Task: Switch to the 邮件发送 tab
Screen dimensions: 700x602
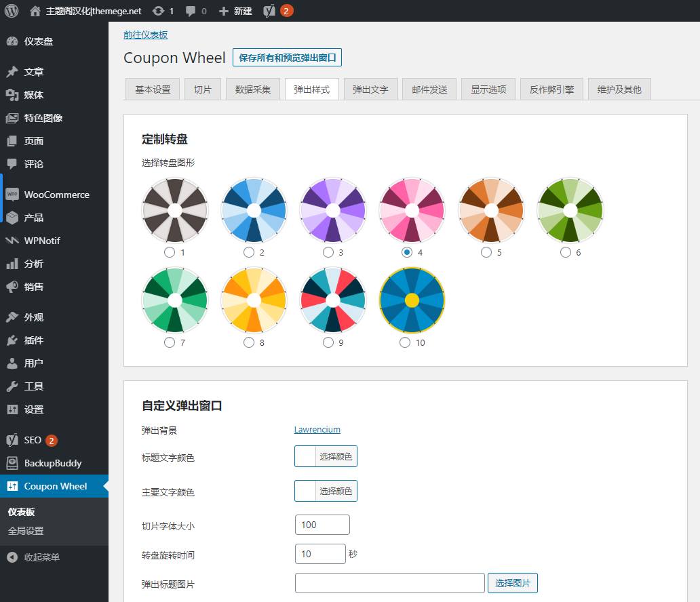Action: click(x=429, y=89)
